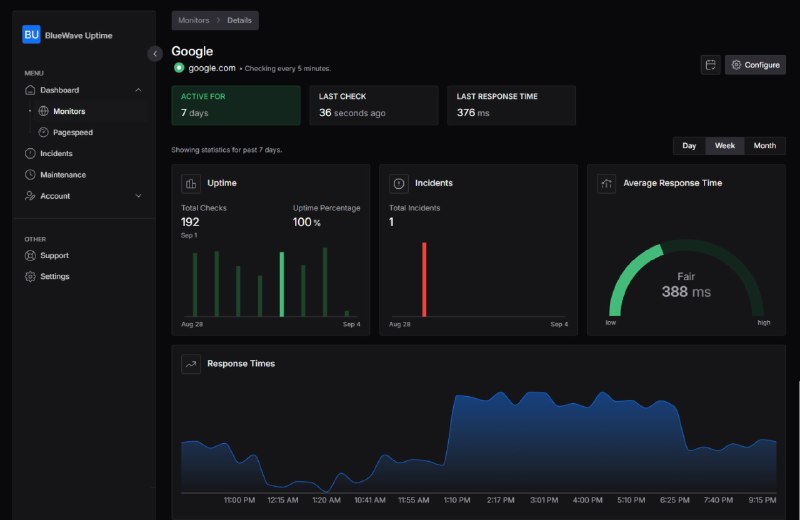Click the red incident bar in chart
The width and height of the screenshot is (800, 520).
point(424,279)
